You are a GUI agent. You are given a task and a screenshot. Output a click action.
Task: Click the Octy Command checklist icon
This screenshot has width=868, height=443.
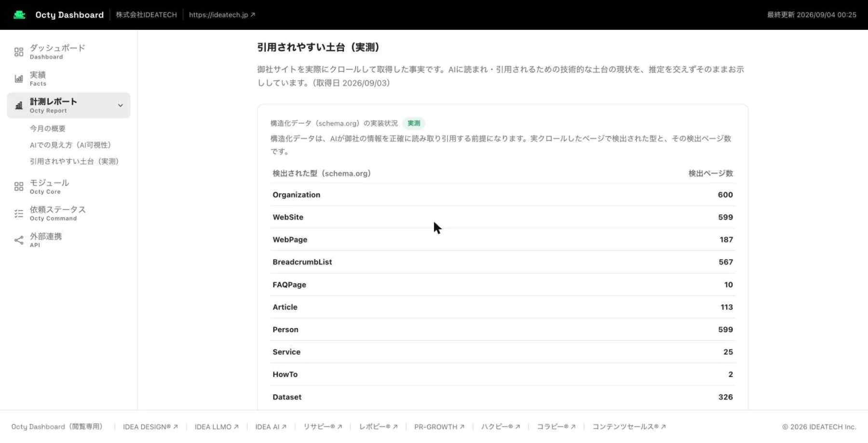19,213
